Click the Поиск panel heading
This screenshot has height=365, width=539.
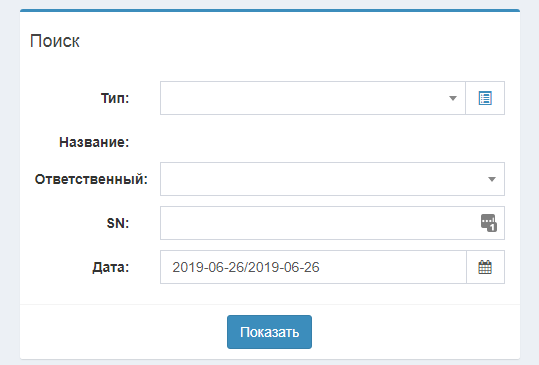pyautogui.click(x=55, y=41)
